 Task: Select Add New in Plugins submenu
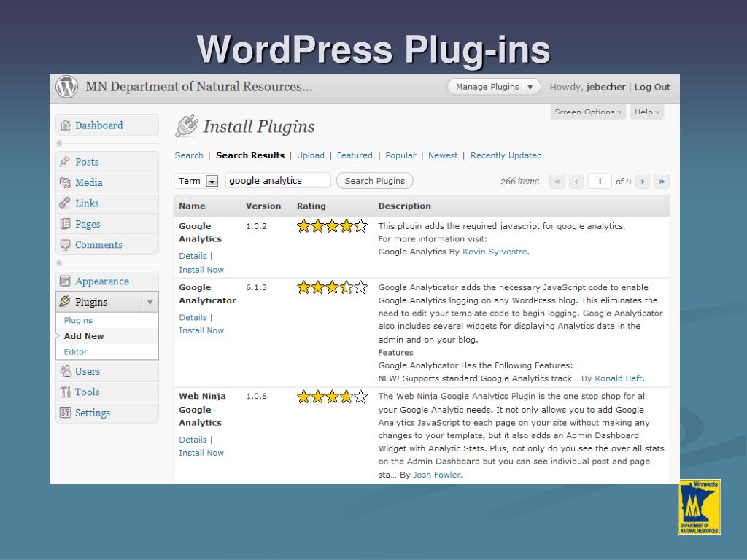point(84,336)
